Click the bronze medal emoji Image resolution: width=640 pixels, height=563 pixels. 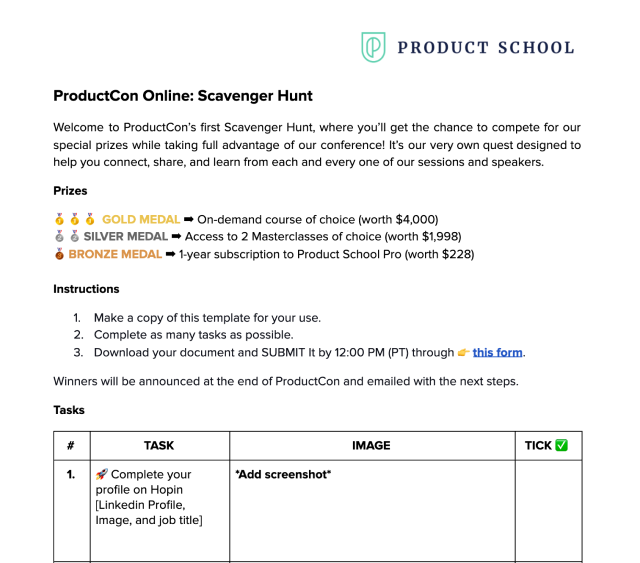point(60,254)
